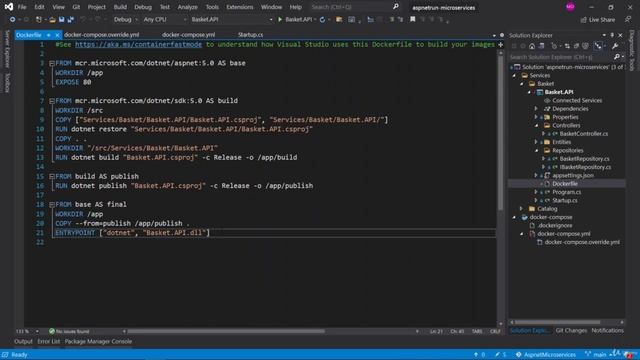Collapse the FROM sdk build code block

tap(52, 101)
